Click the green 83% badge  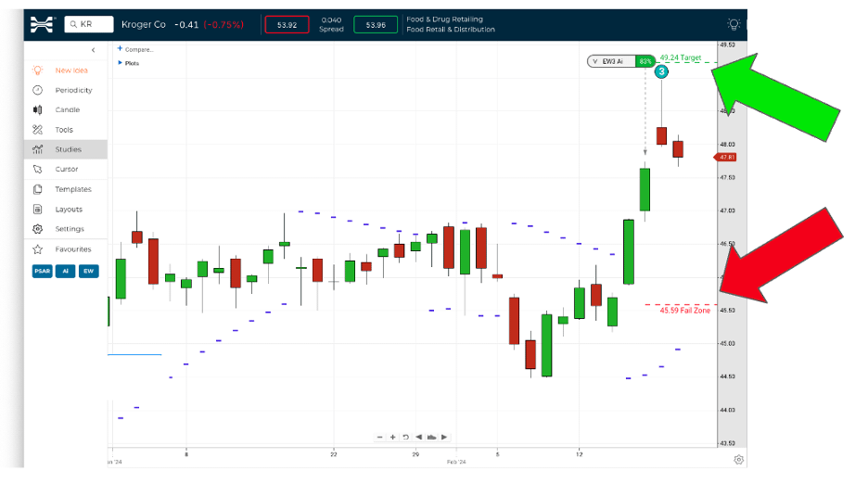(x=645, y=61)
